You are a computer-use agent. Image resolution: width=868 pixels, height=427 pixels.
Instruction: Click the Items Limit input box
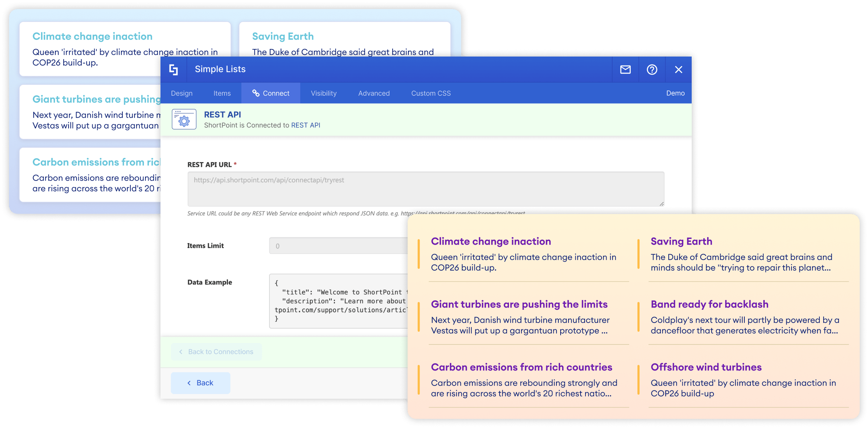[x=338, y=246]
